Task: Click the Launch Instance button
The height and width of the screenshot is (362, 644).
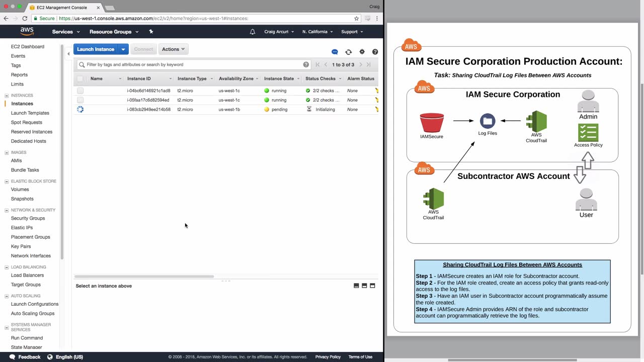Action: tap(96, 49)
